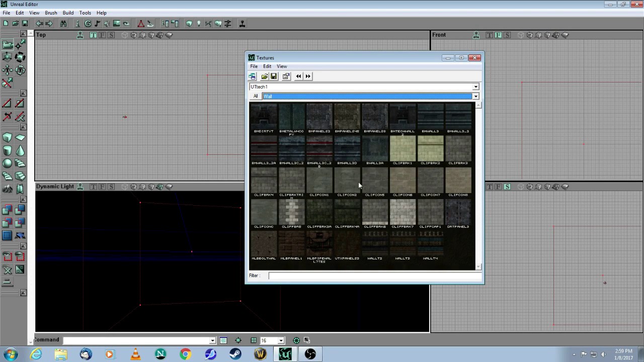Select the sphere brush builder

click(x=7, y=163)
